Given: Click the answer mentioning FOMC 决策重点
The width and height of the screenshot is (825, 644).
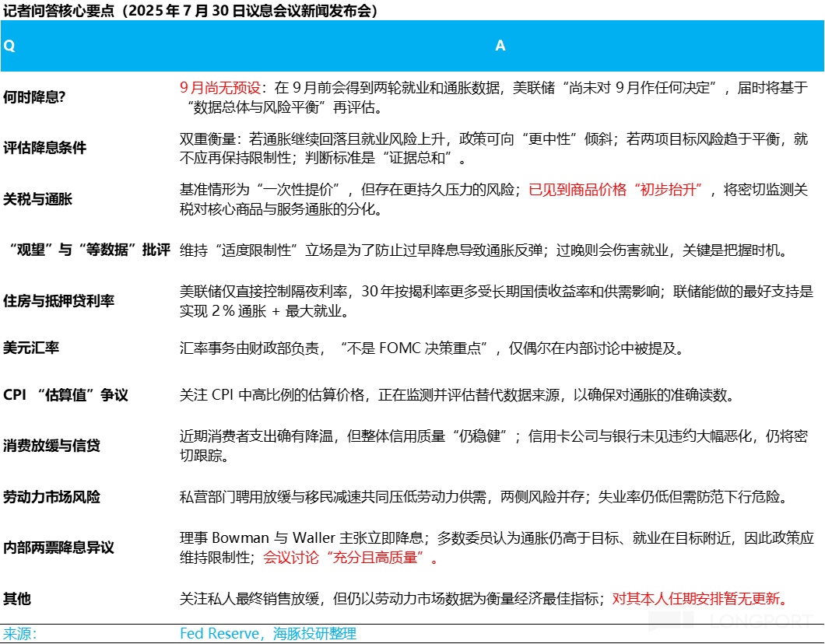Looking at the screenshot, I should pyautogui.click(x=431, y=348).
